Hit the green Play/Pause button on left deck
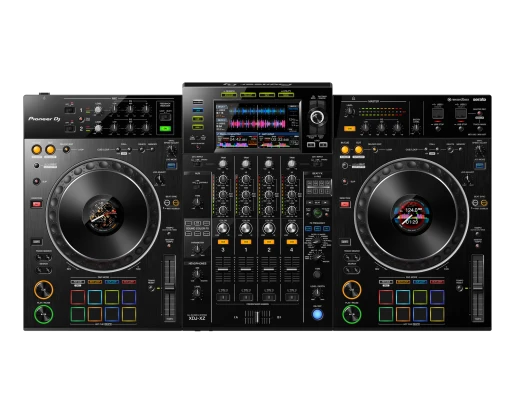The width and height of the screenshot is (515, 415). 44,314
